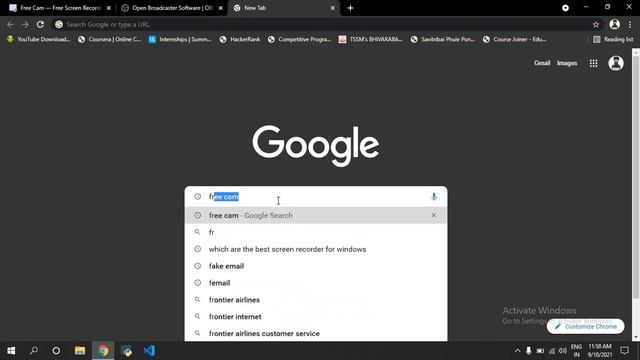Open the network tray icon
640x360 pixels.
(x=551, y=351)
